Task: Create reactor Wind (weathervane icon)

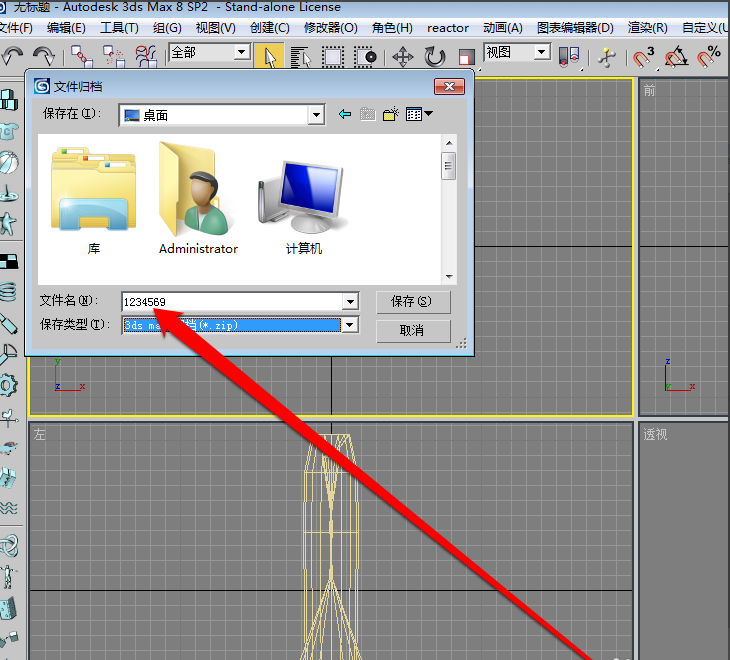Action: coord(9,417)
